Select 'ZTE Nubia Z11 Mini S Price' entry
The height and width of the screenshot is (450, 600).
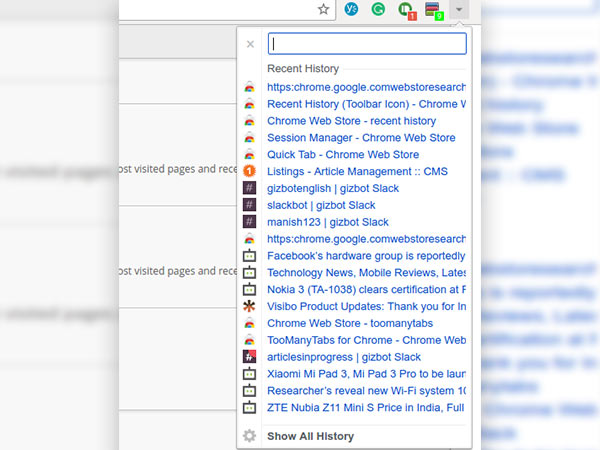point(366,408)
